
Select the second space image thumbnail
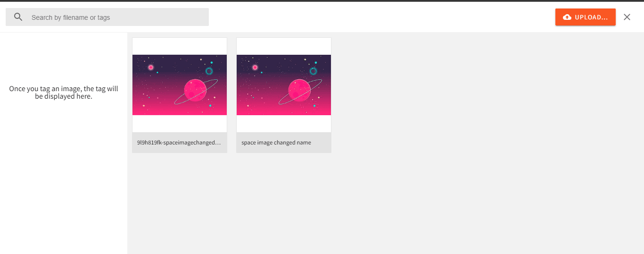pos(284,85)
